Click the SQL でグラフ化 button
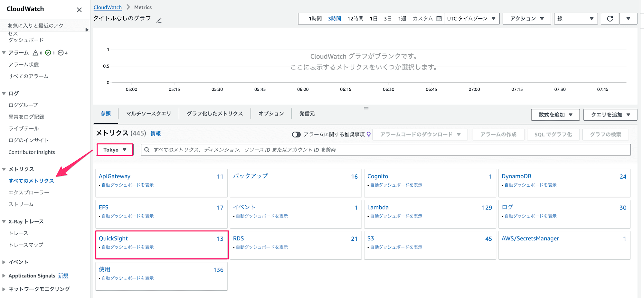The image size is (644, 298). pyautogui.click(x=553, y=135)
